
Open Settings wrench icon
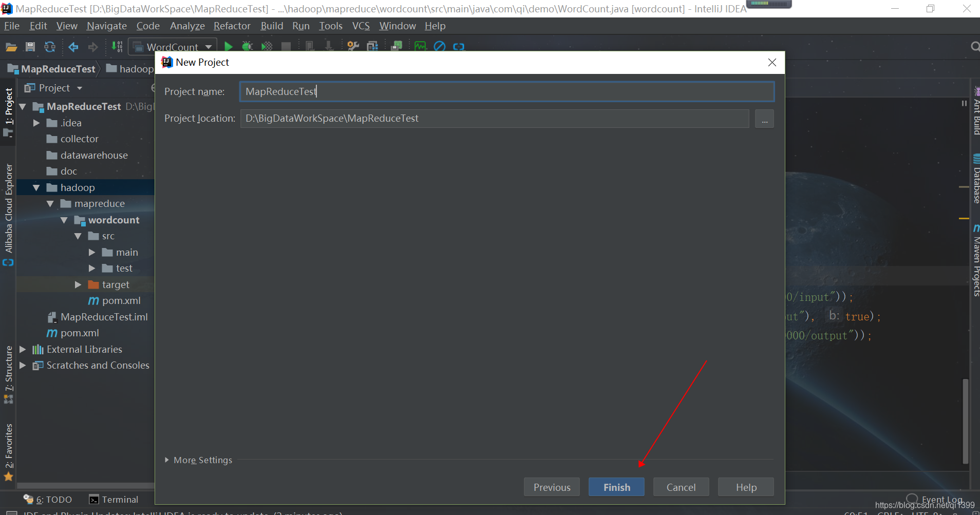pos(353,47)
